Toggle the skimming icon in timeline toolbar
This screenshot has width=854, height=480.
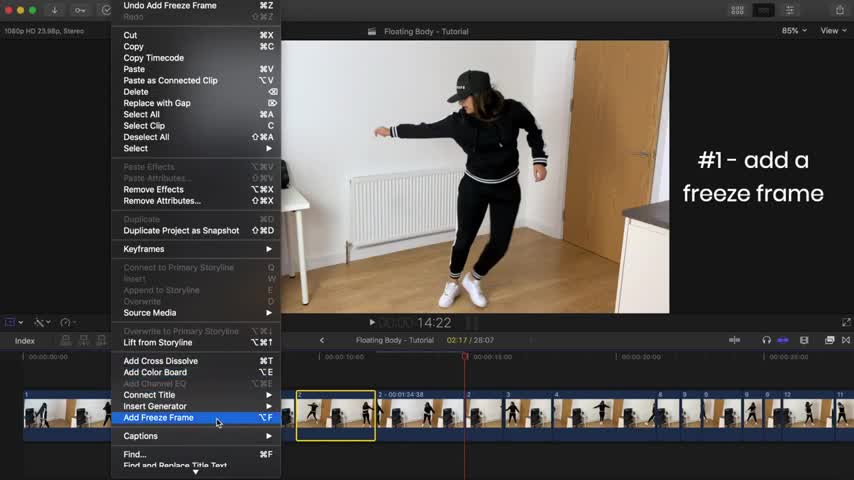coord(734,340)
